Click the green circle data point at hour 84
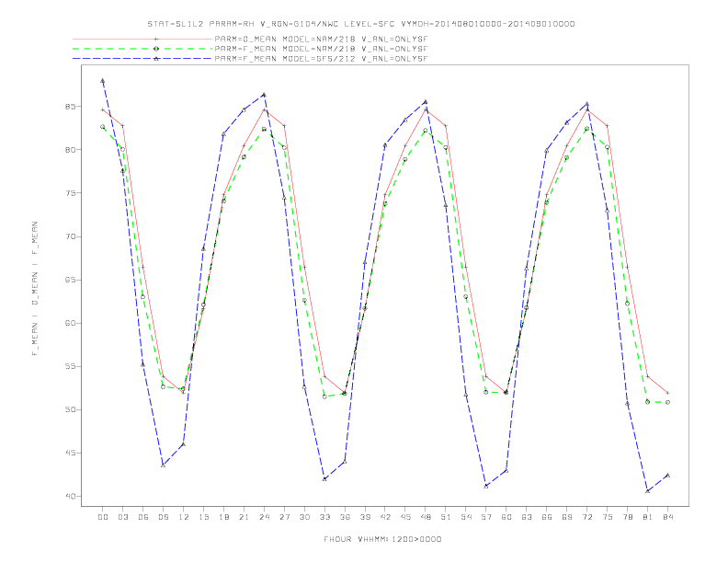Viewport: 728px width, 563px height. pos(667,402)
